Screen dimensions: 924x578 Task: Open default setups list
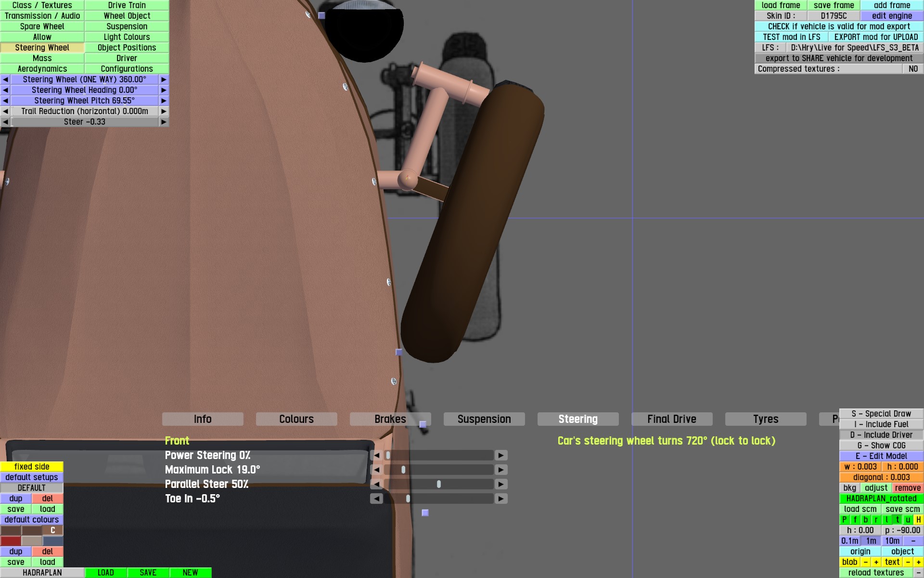[32, 477]
